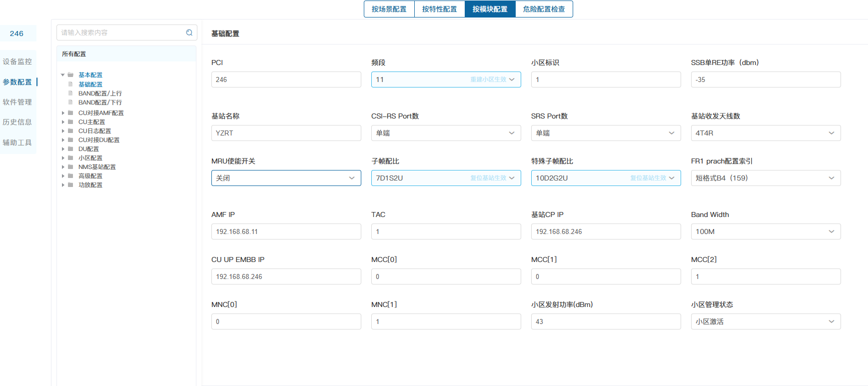This screenshot has width=868, height=386.
Task: Click the TAC input field
Action: (446, 231)
